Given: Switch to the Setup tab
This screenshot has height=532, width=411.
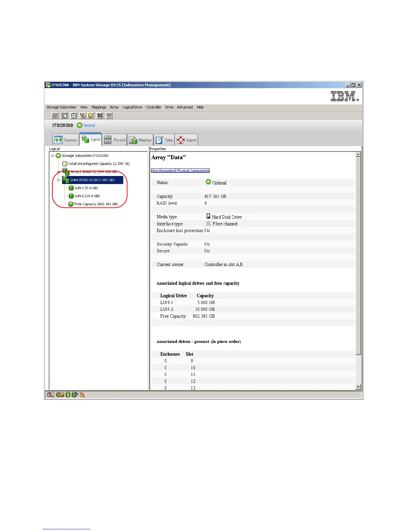Looking at the screenshot, I should (x=164, y=140).
